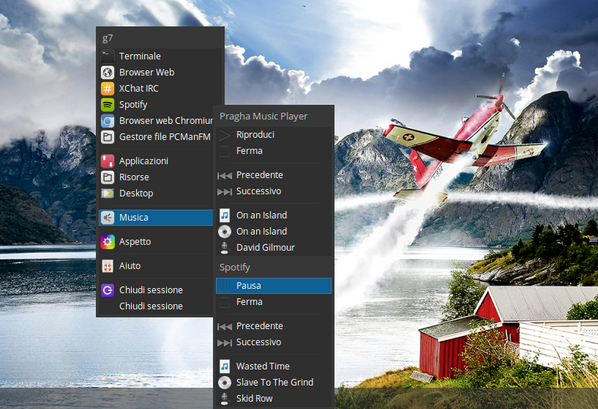Stop Pragha playback with Ferma
This screenshot has width=598, height=409.
274,151
